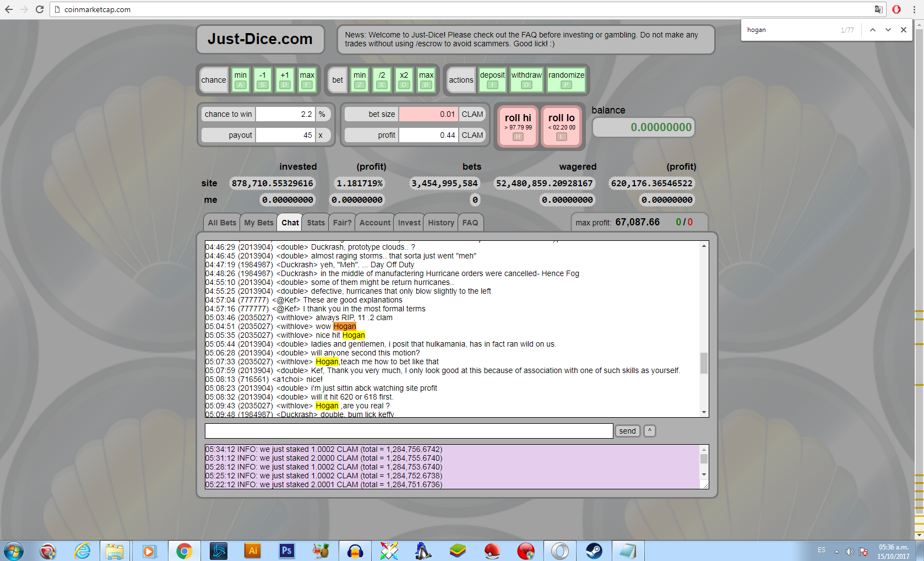
Task: Set bet to min
Action: point(360,80)
